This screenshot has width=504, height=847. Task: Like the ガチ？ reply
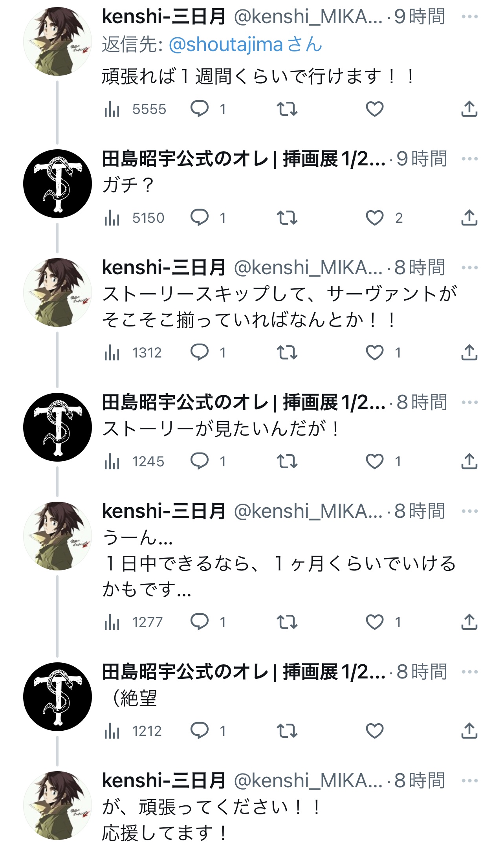[x=374, y=218]
